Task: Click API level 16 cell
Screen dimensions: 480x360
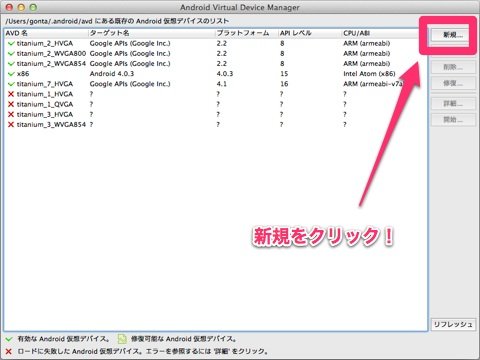Action: pyautogui.click(x=284, y=84)
